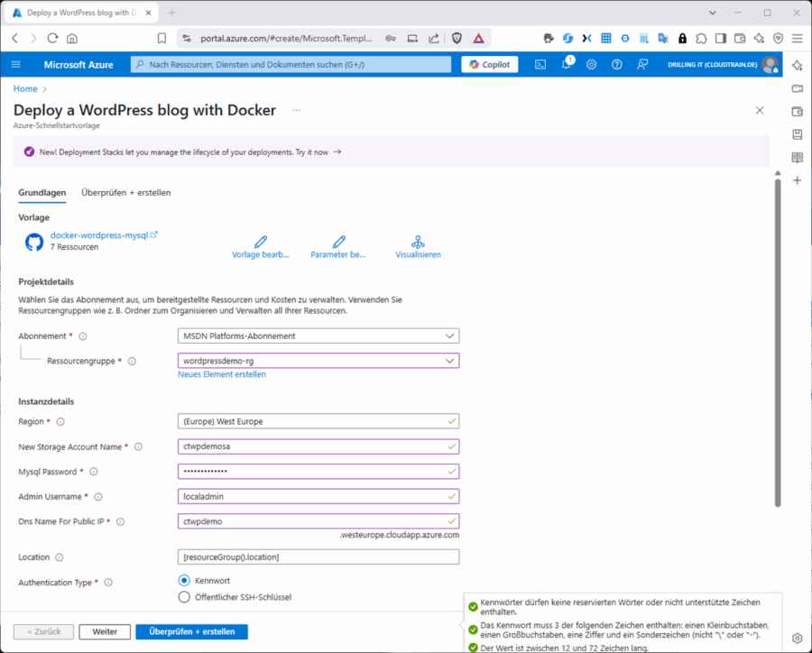Click the info icon beside Location
Viewport: 812px width, 653px height.
click(x=60, y=557)
